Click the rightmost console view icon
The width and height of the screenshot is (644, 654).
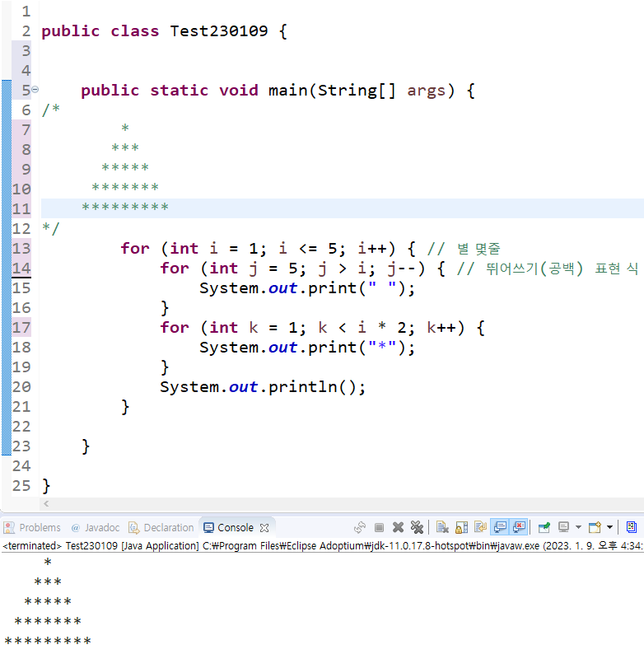tap(632, 528)
